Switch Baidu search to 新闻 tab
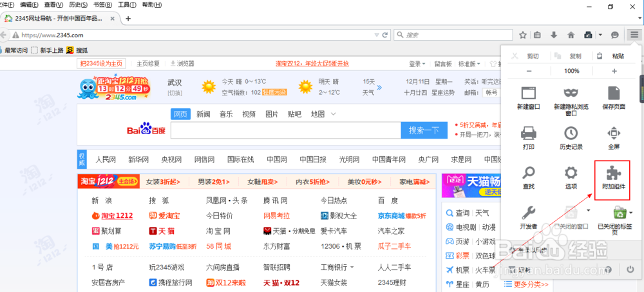 click(204, 114)
